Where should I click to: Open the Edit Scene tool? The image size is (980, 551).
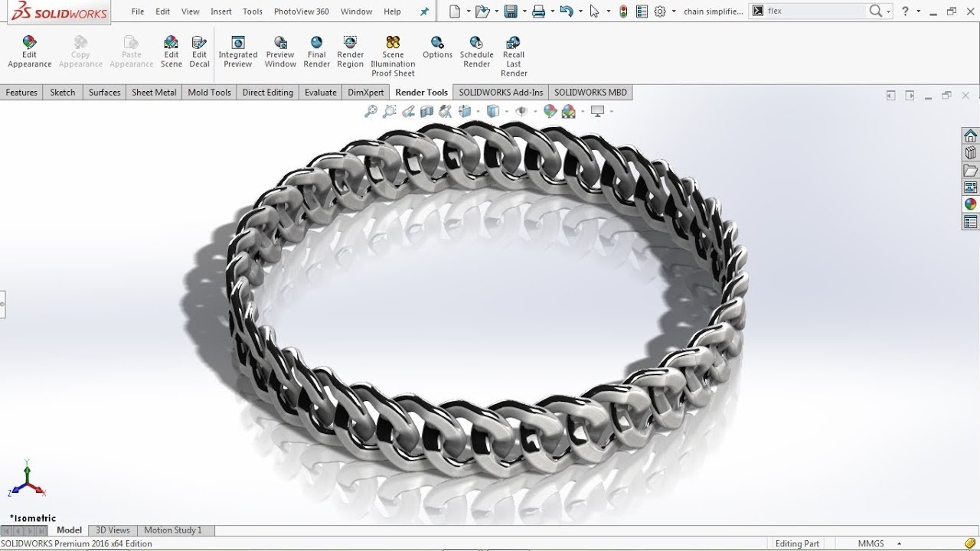171,51
